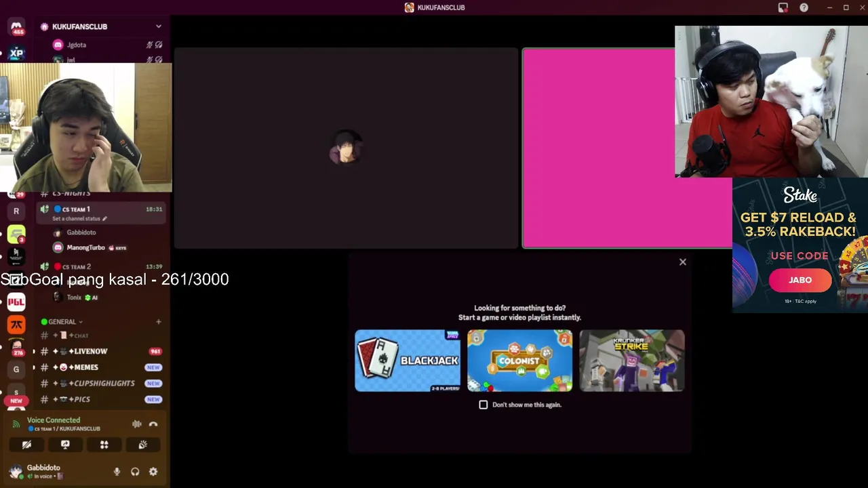Open the CHAT text channel

click(x=102, y=335)
